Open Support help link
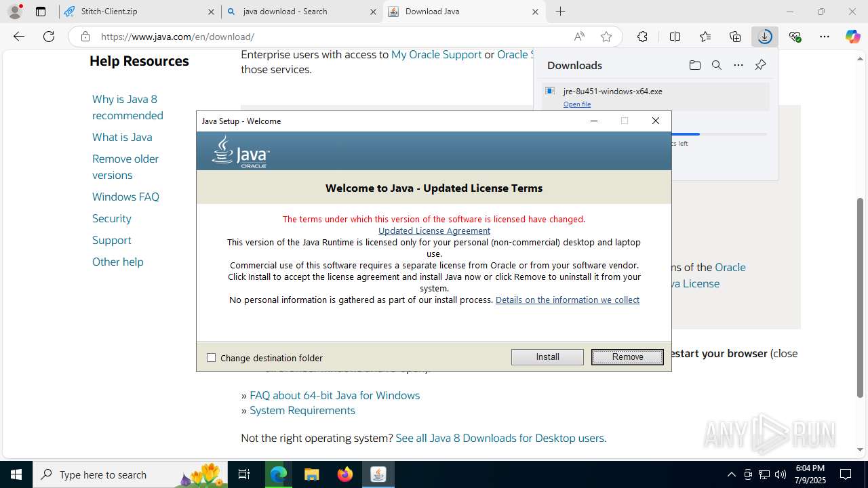The width and height of the screenshot is (868, 488). coord(112,240)
